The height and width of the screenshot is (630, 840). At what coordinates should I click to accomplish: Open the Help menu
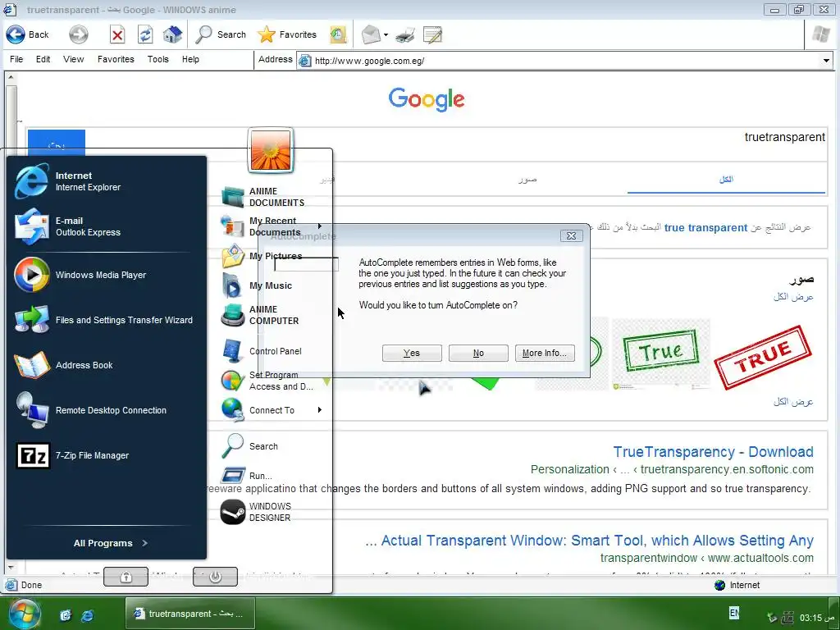click(190, 59)
